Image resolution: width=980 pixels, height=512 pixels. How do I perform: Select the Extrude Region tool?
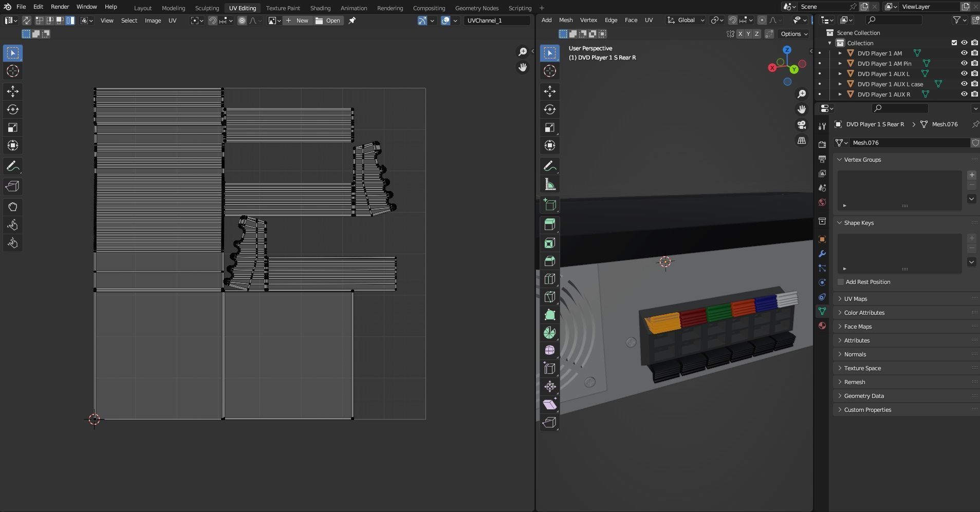pyautogui.click(x=550, y=224)
